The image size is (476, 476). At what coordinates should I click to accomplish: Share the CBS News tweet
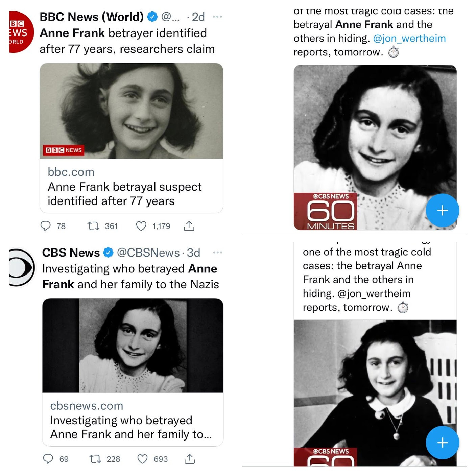[190, 459]
